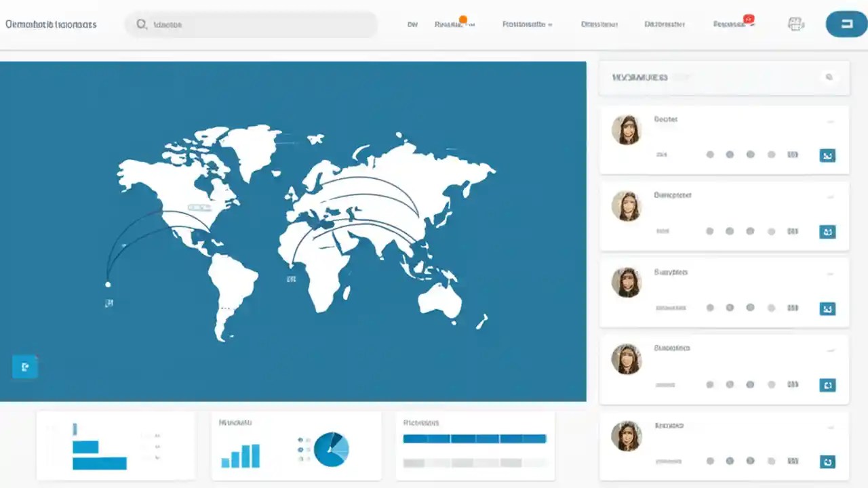Toggle the darker second status dot on the second card

pyautogui.click(x=730, y=231)
